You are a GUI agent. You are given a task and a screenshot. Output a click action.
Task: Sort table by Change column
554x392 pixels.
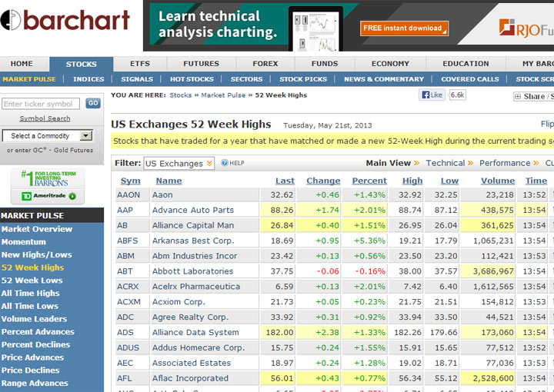(323, 181)
